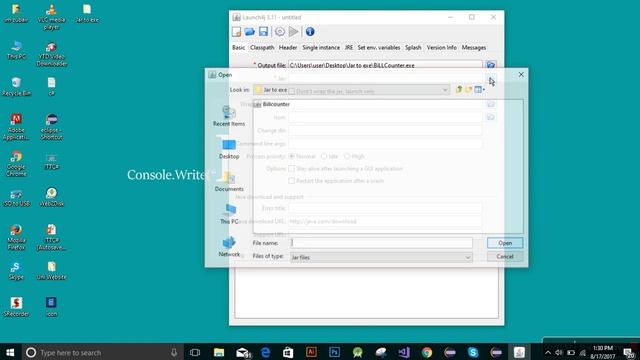
Task: Click the Build wrapper gear icon
Action: pyautogui.click(x=280, y=32)
